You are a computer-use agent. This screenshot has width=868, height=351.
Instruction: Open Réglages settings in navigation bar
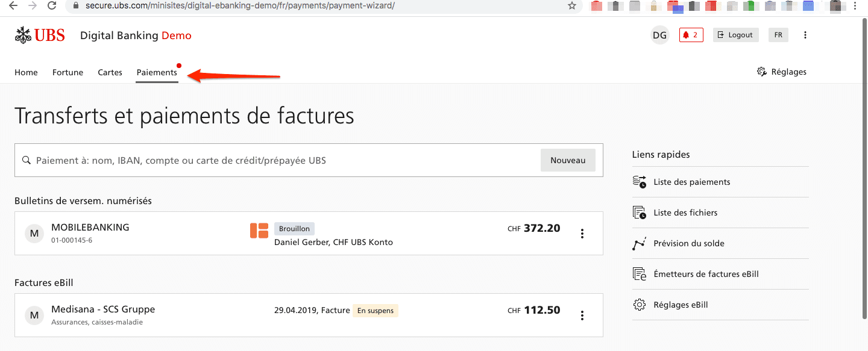tap(782, 72)
